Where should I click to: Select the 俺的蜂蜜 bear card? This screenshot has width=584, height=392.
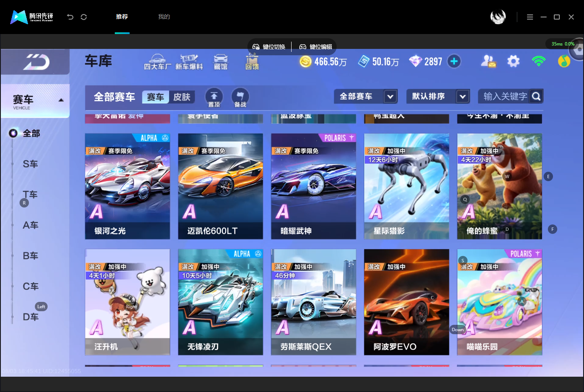coord(500,186)
